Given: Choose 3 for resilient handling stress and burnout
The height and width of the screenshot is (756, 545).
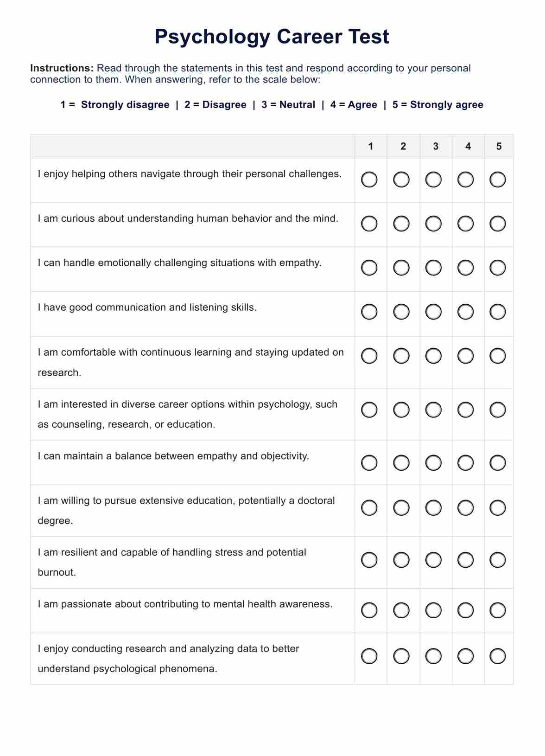Looking at the screenshot, I should coord(433,560).
